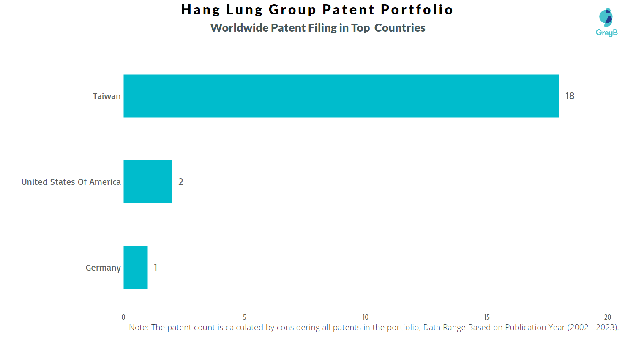This screenshot has height=347, width=644.
Task: Select the United States Of America bar
Action: click(148, 182)
